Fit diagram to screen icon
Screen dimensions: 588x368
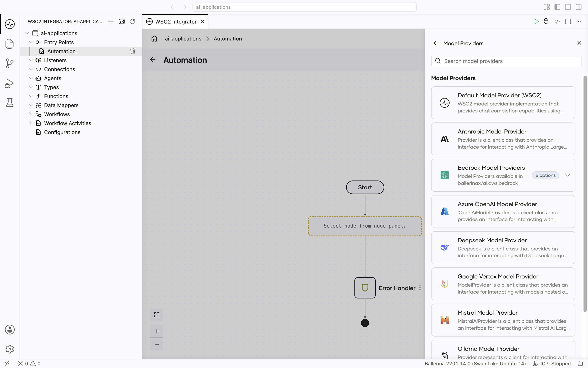click(x=157, y=315)
